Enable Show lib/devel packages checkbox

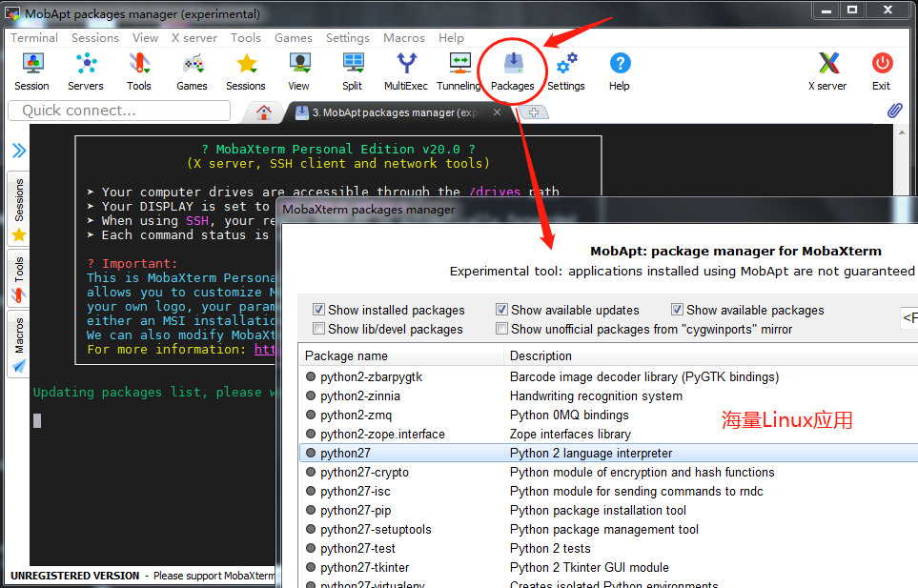318,329
